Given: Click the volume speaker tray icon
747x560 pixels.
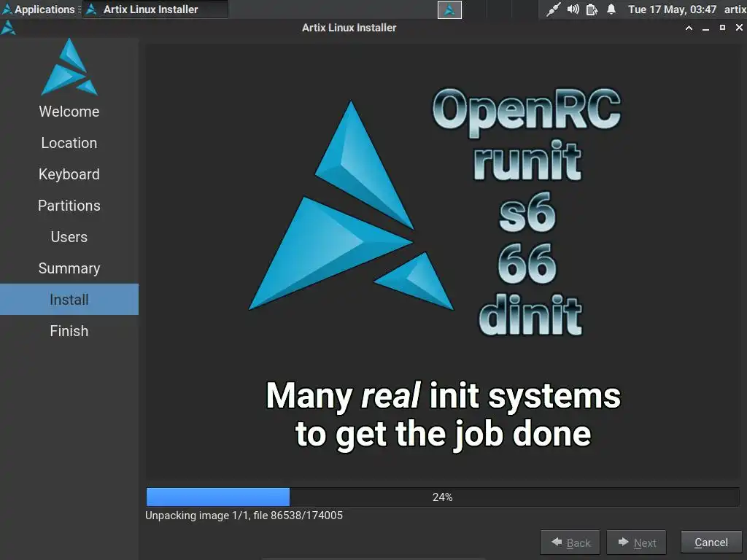Looking at the screenshot, I should tap(573, 9).
